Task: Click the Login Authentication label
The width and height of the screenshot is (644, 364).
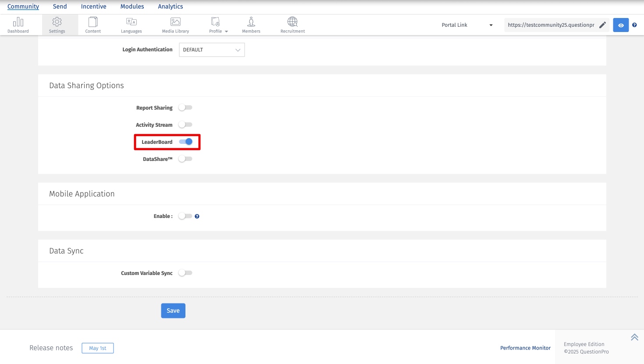Action: tap(147, 50)
